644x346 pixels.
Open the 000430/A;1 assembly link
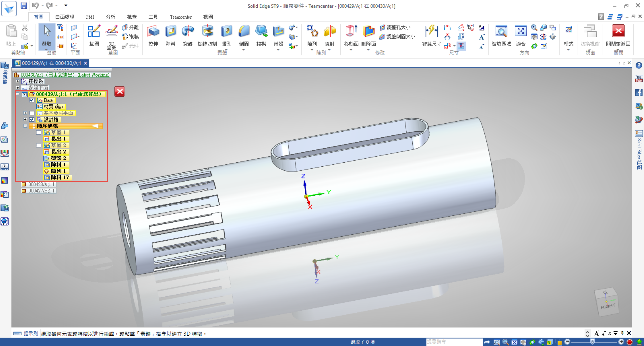pyautogui.click(x=65, y=75)
